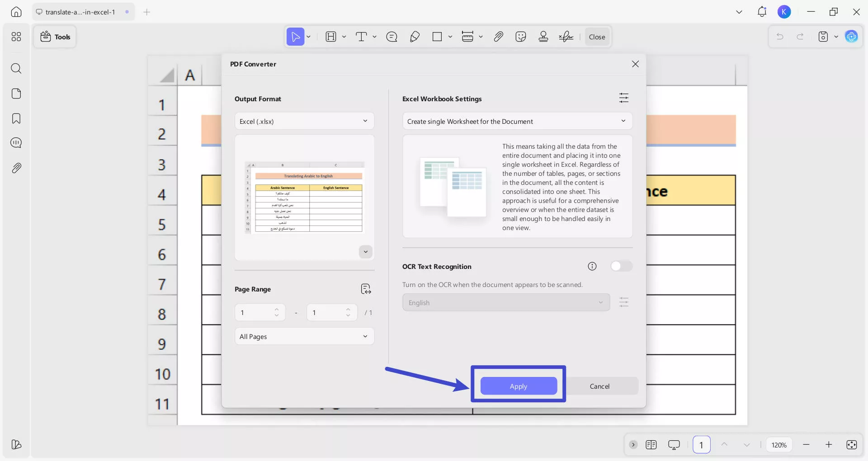Image resolution: width=868 pixels, height=461 pixels.
Task: Click the Page Range custom pages icon
Action: click(366, 289)
